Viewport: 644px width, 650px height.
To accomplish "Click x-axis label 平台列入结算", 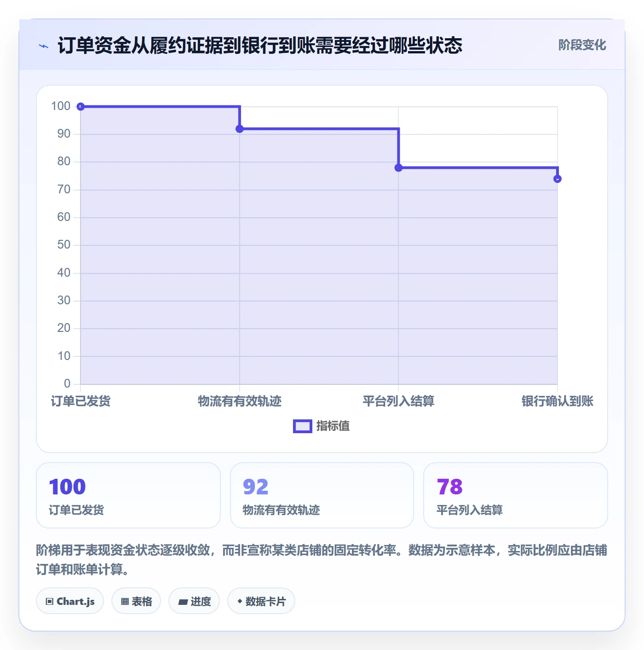I will click(x=398, y=401).
